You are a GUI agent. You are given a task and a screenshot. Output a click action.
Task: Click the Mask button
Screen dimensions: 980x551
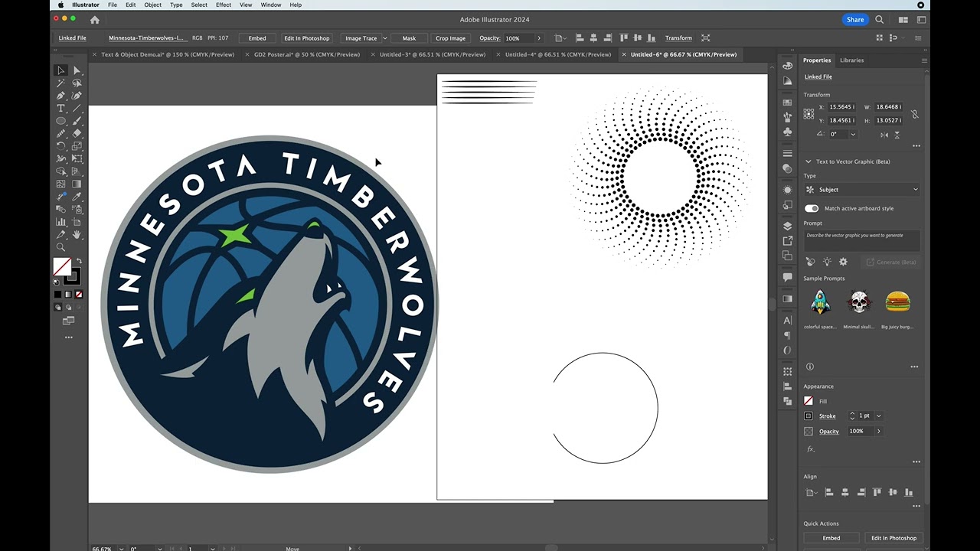point(409,38)
